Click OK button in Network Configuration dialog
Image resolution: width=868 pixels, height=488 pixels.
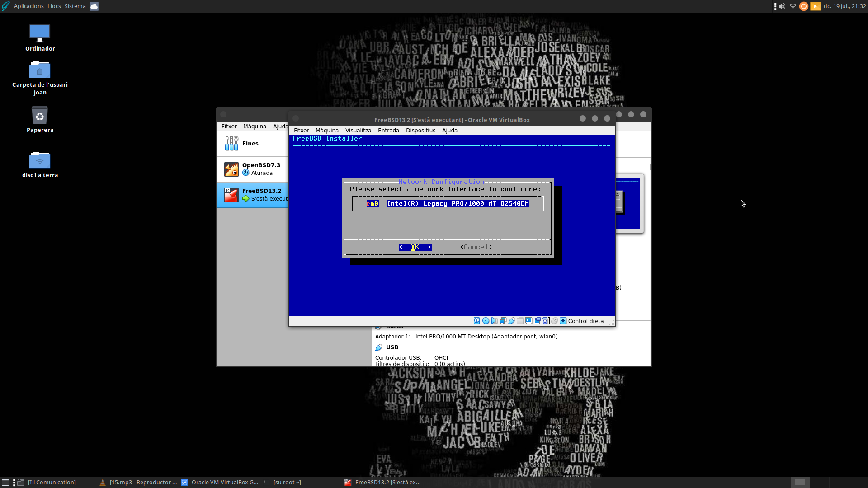[415, 247]
